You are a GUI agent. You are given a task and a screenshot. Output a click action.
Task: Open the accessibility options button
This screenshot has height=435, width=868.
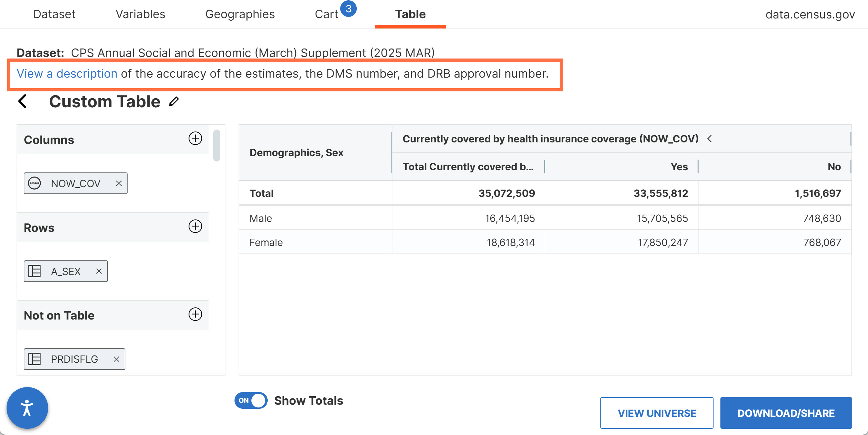pos(27,408)
